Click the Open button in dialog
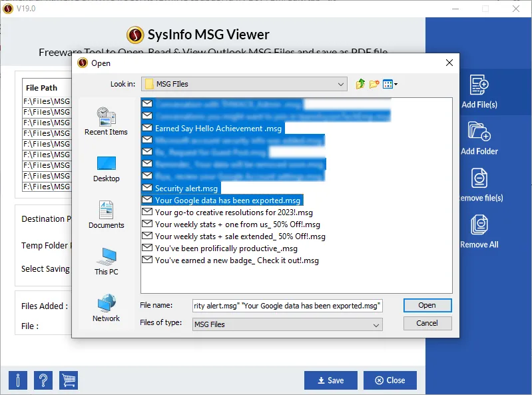532x395 pixels. tap(427, 305)
